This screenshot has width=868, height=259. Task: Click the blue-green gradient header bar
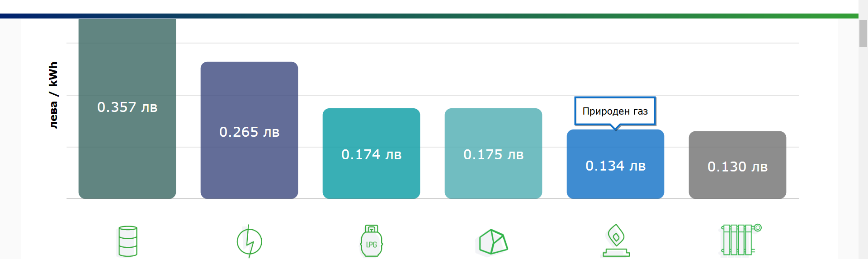429,16
